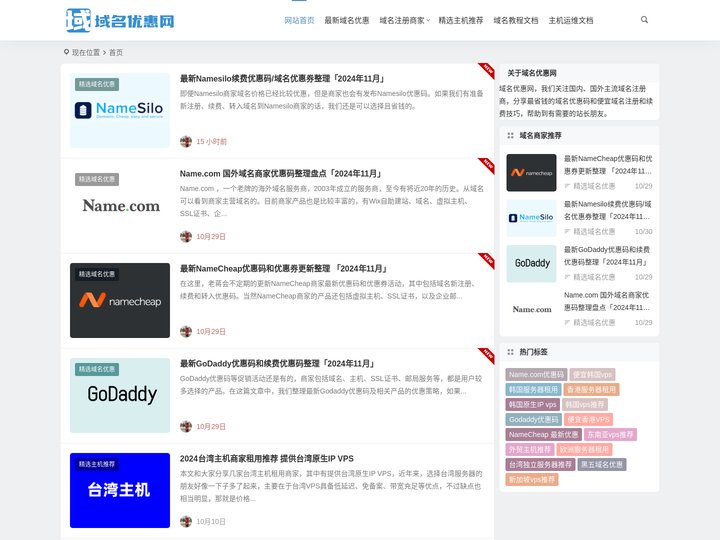Select the 台湾独立服务器推荐 tag
720x540 pixels.
tap(540, 465)
